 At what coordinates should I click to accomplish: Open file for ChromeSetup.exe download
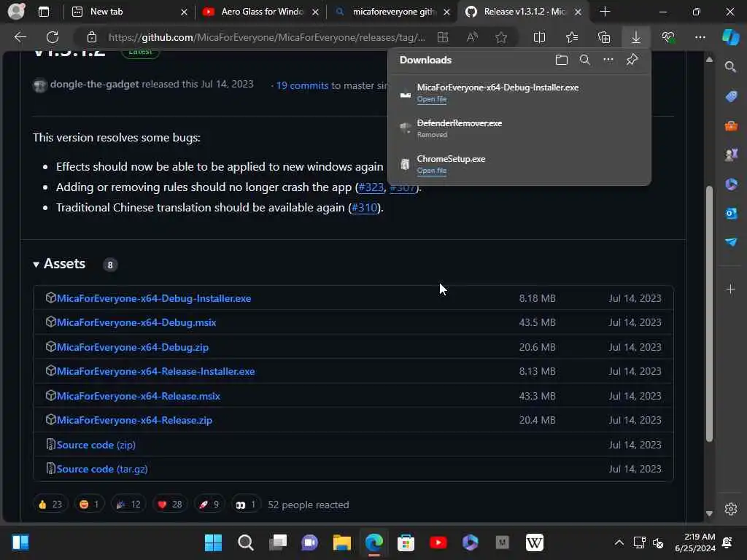coord(432,171)
